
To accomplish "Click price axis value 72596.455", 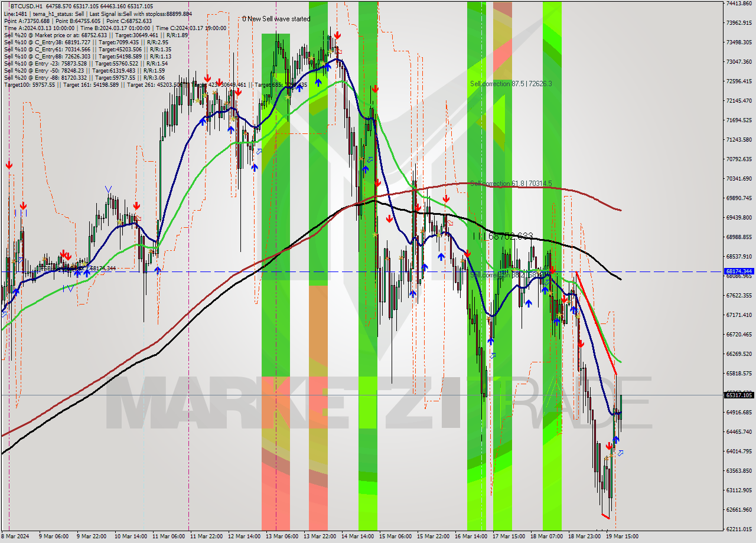I will tap(738, 81).
